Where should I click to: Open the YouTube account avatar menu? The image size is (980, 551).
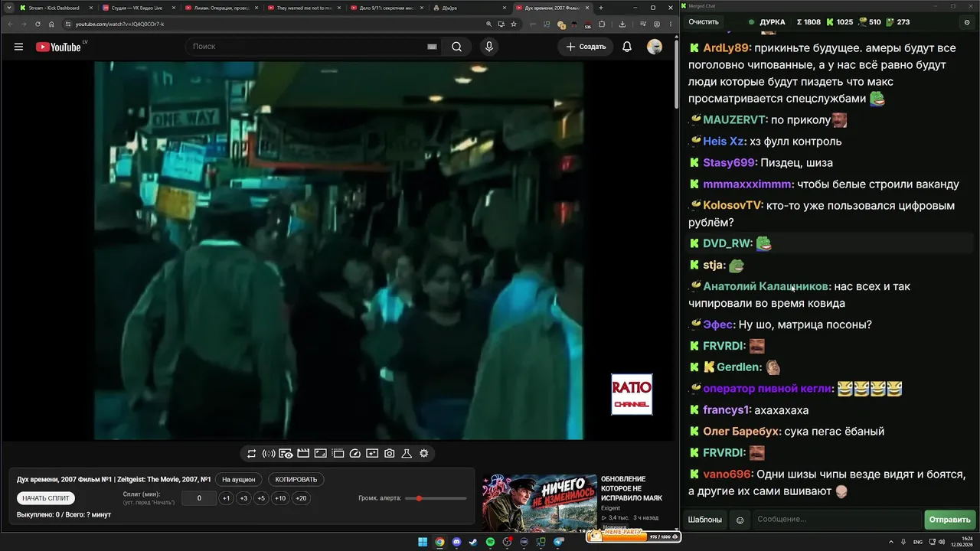click(x=655, y=47)
